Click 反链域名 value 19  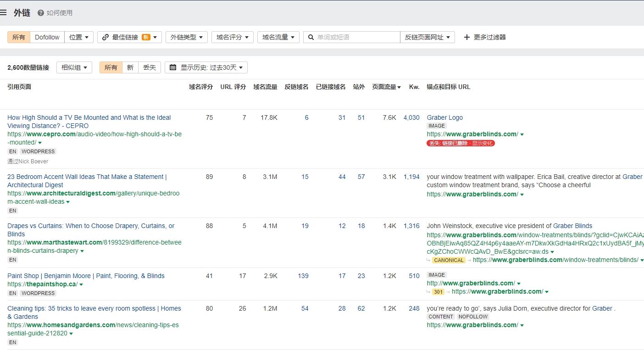(305, 226)
